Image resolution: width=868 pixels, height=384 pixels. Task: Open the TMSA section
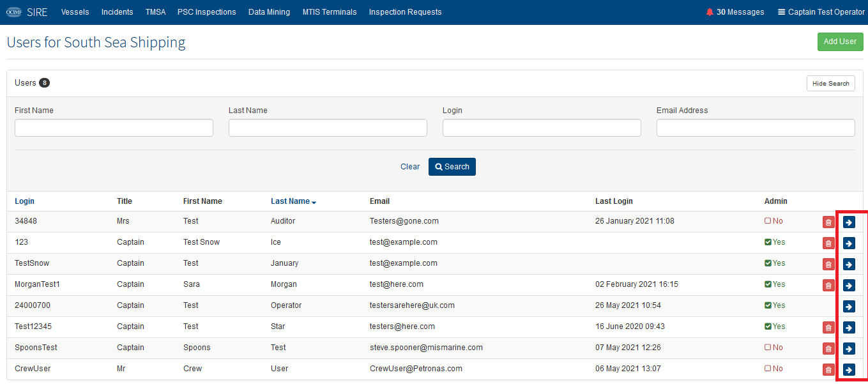pyautogui.click(x=155, y=12)
